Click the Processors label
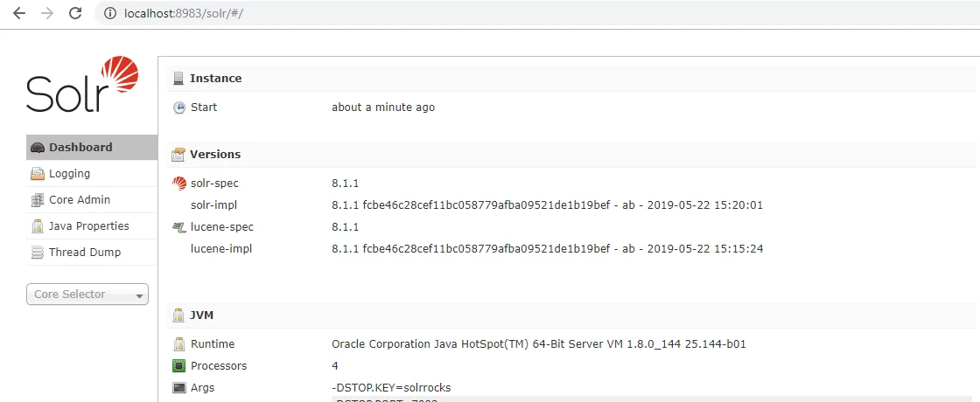The width and height of the screenshot is (980, 402). 219,366
